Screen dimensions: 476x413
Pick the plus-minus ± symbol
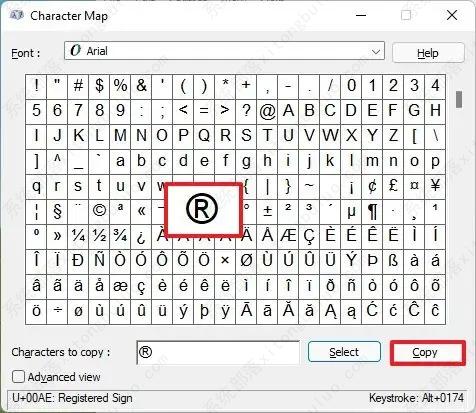click(267, 211)
